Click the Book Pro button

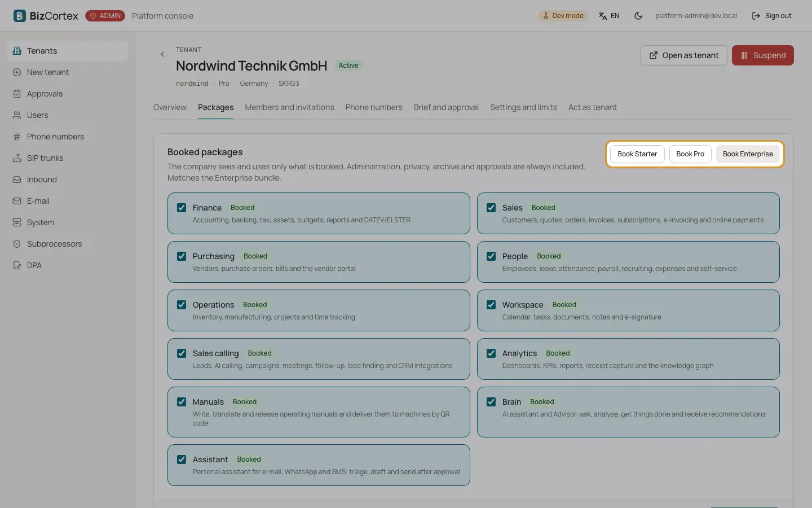[x=690, y=154]
